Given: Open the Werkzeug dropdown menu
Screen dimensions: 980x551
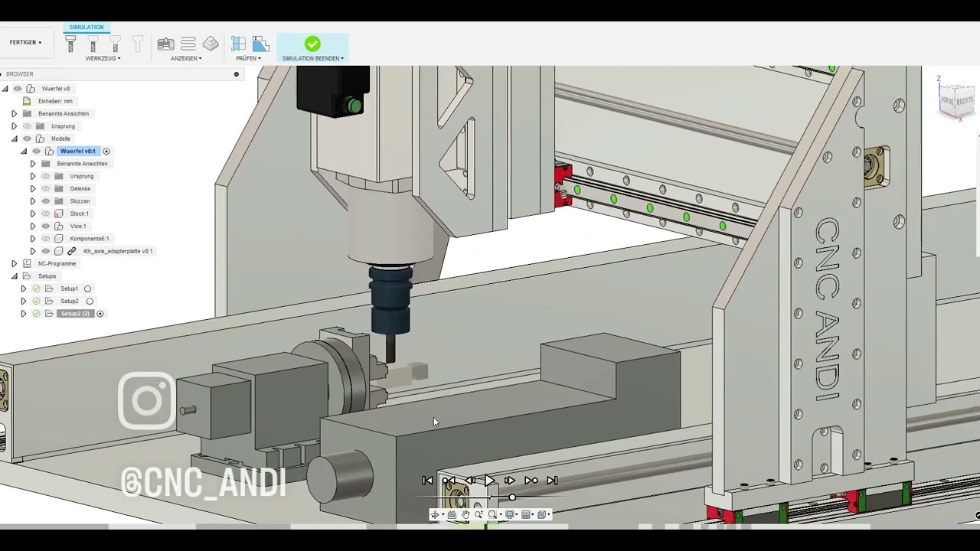Looking at the screenshot, I should 103,59.
